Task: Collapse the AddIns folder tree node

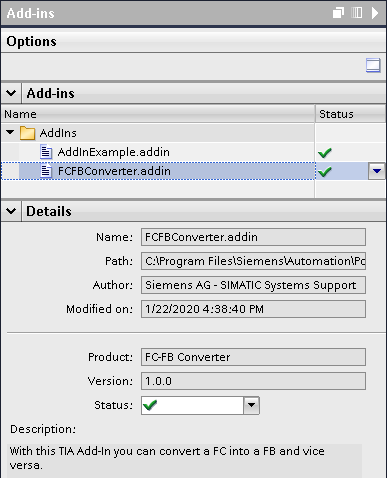Action: tap(10, 132)
